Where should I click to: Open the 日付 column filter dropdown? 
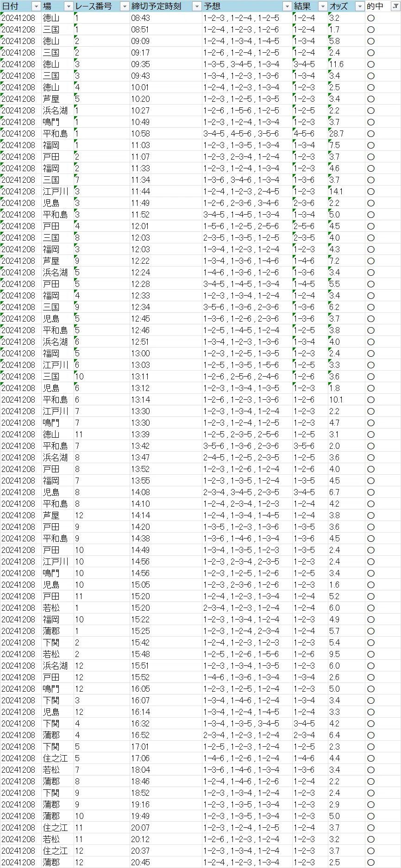(x=36, y=6)
